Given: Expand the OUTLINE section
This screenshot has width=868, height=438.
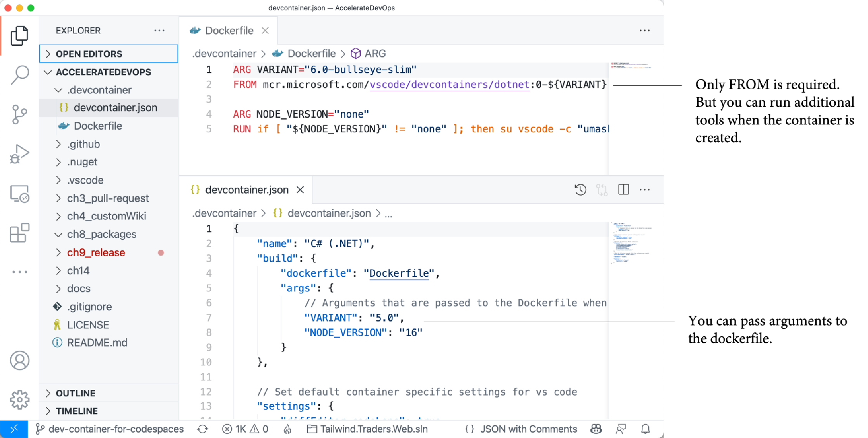Looking at the screenshot, I should point(109,393).
